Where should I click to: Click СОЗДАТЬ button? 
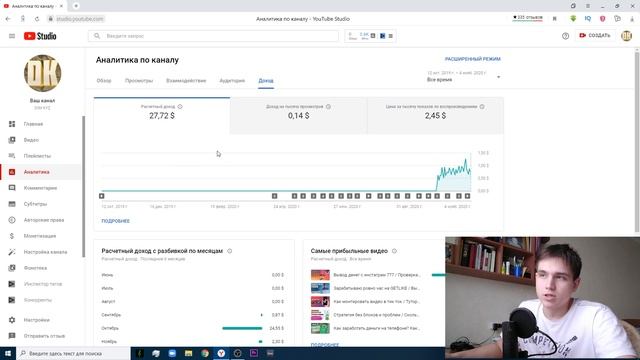pos(595,36)
